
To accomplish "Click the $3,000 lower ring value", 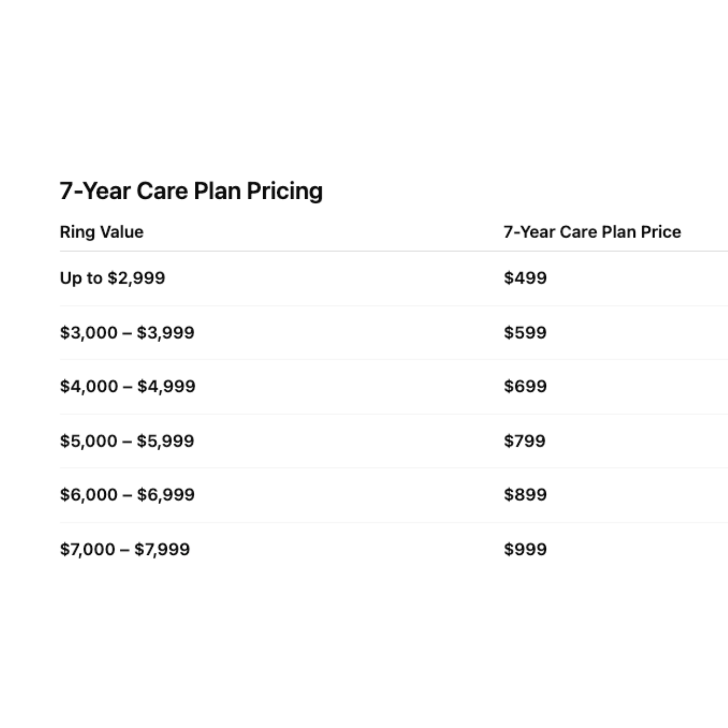I will [88, 333].
